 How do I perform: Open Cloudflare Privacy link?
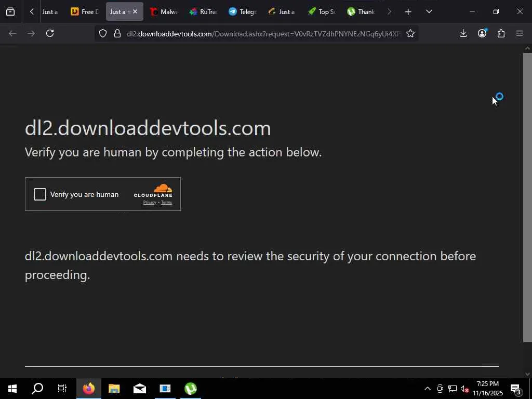150,203
